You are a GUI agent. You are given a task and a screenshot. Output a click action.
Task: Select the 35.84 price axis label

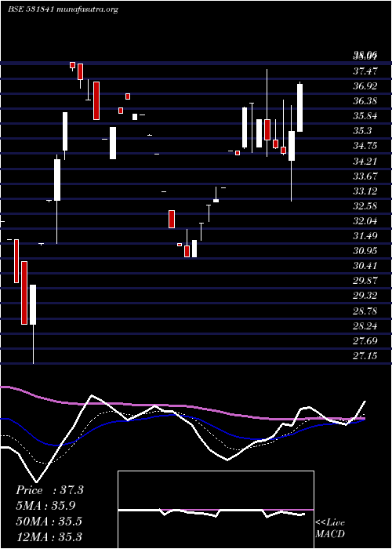(365, 116)
